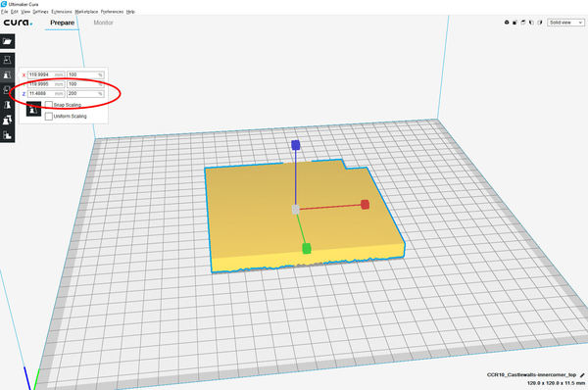Select the Move tool in the left toolbar
The width and height of the screenshot is (588, 390).
7,60
